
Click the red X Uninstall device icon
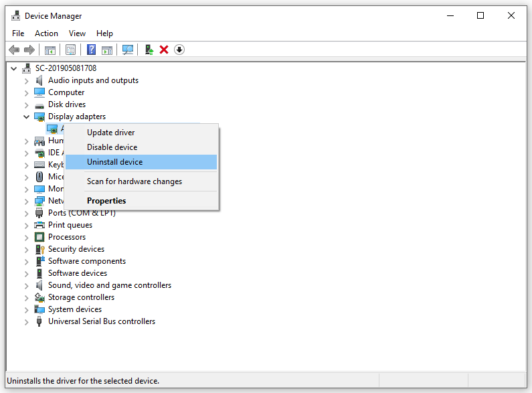click(x=164, y=50)
